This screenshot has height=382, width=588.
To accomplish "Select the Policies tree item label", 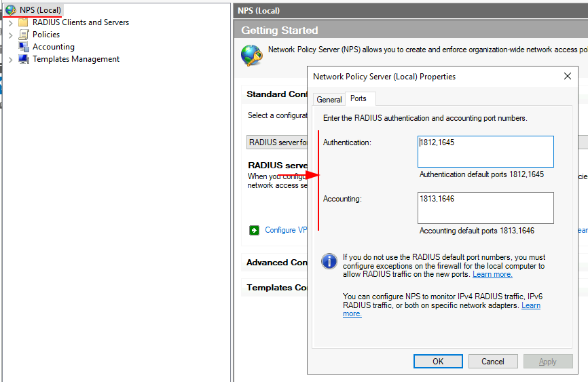I will pos(46,35).
